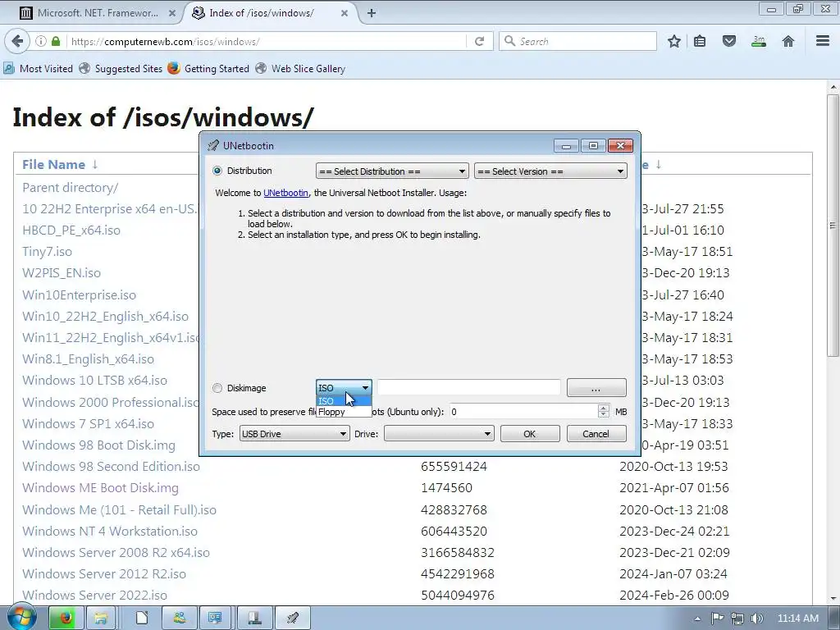Switch to Index of /isos/windows/ tab
Image resolution: width=840 pixels, height=630 pixels.
[271, 13]
